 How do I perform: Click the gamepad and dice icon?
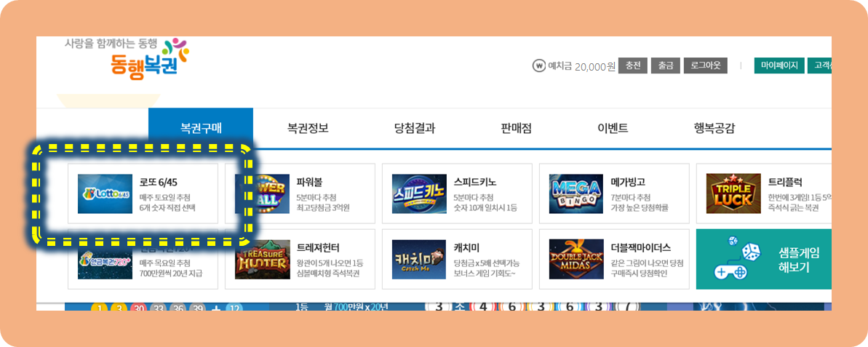(738, 258)
